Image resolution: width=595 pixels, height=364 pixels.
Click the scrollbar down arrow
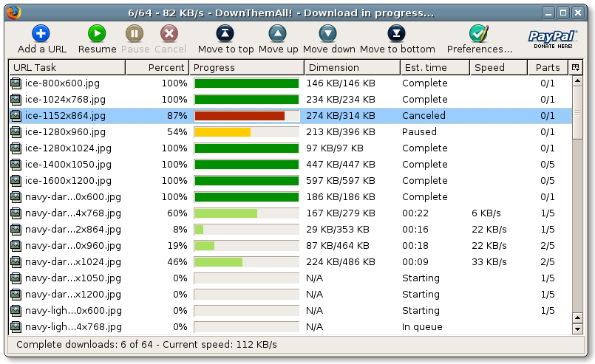pos(577,329)
